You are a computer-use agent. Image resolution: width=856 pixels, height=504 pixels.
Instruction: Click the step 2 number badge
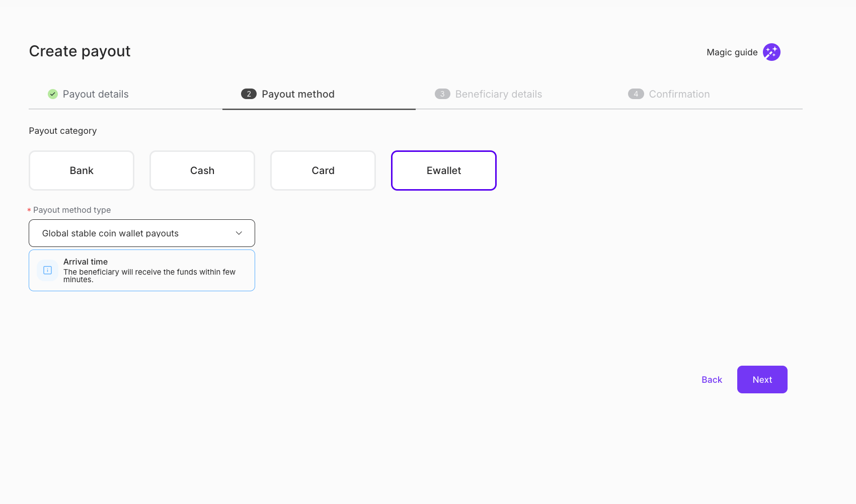click(248, 94)
